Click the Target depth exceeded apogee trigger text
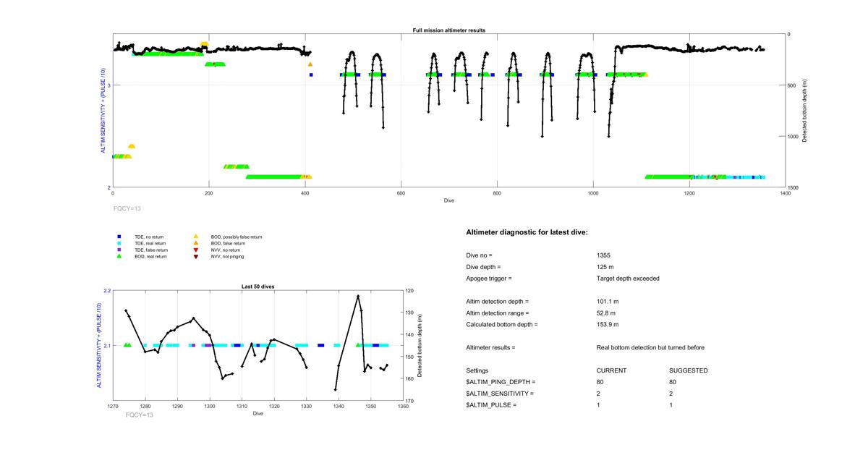The width and height of the screenshot is (868, 450). click(x=627, y=279)
